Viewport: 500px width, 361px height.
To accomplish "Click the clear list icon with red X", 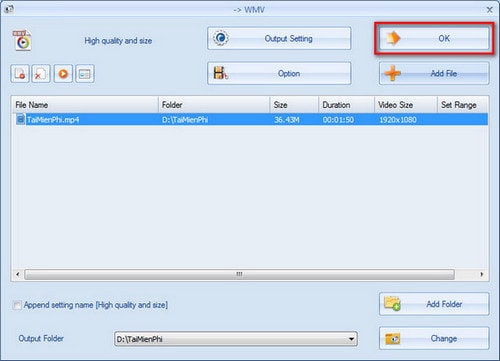I will click(41, 73).
